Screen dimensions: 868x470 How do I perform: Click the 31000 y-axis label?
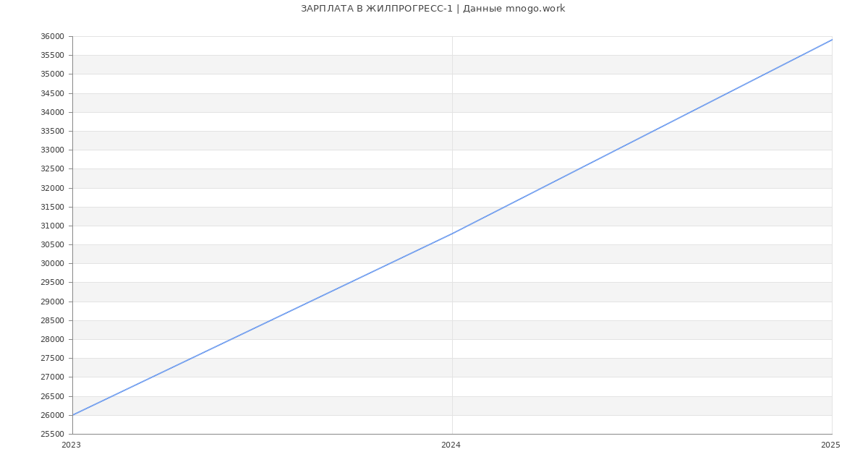pos(52,226)
